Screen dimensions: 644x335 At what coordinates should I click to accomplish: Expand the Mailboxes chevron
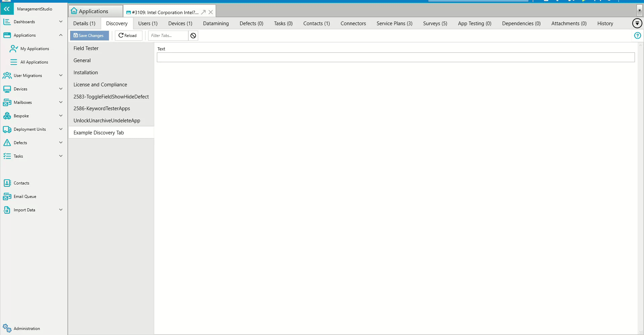coord(61,102)
